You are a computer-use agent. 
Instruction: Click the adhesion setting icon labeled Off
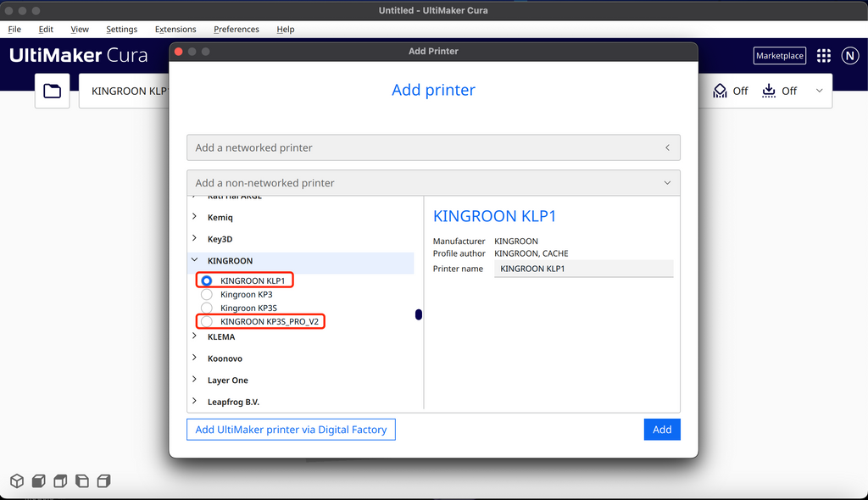coord(768,91)
